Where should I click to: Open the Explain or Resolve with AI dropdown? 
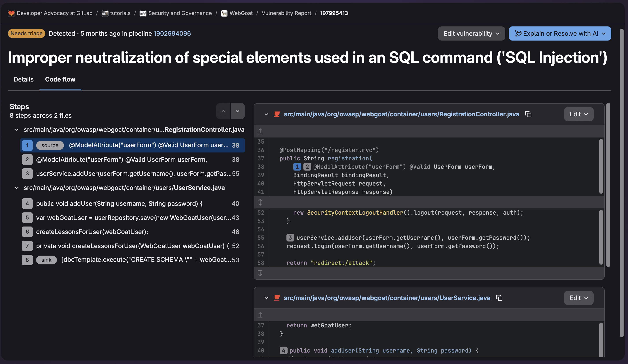pos(559,33)
